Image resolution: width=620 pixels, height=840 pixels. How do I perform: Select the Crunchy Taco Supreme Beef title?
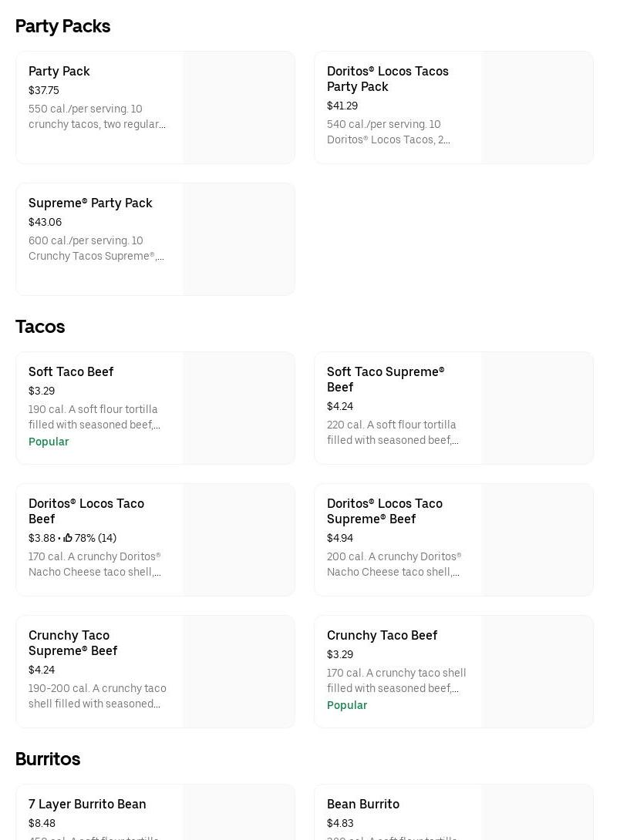[x=72, y=643]
